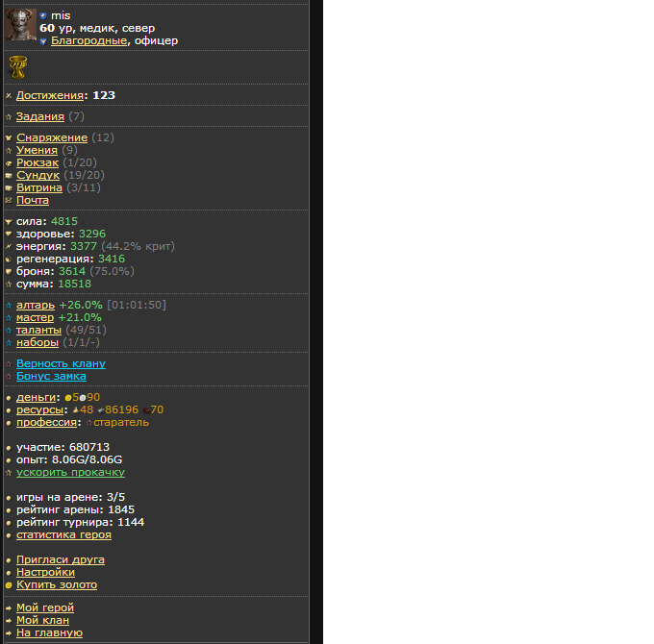Click the сумма value 18518
This screenshot has width=654, height=644.
click(x=74, y=284)
